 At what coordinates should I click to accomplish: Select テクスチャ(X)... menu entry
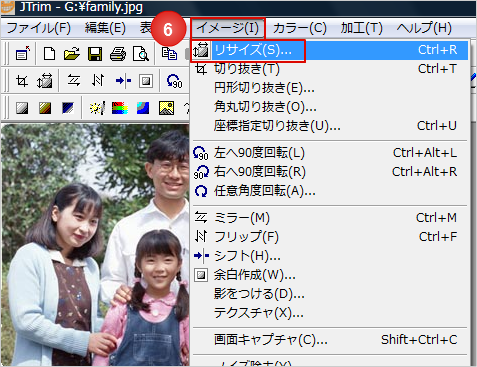point(330,313)
